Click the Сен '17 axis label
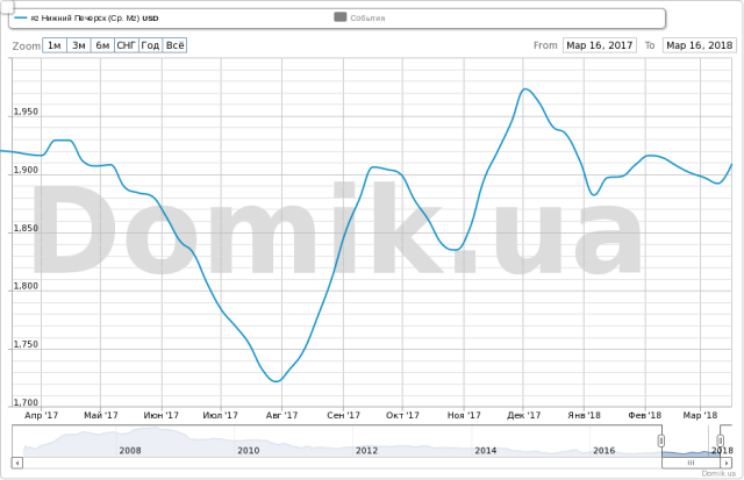Screen dimensions: 744x480 [x=344, y=415]
